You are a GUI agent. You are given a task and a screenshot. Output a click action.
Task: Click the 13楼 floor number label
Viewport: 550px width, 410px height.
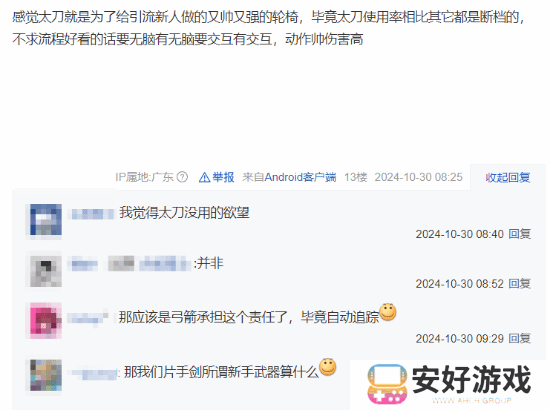(x=356, y=177)
